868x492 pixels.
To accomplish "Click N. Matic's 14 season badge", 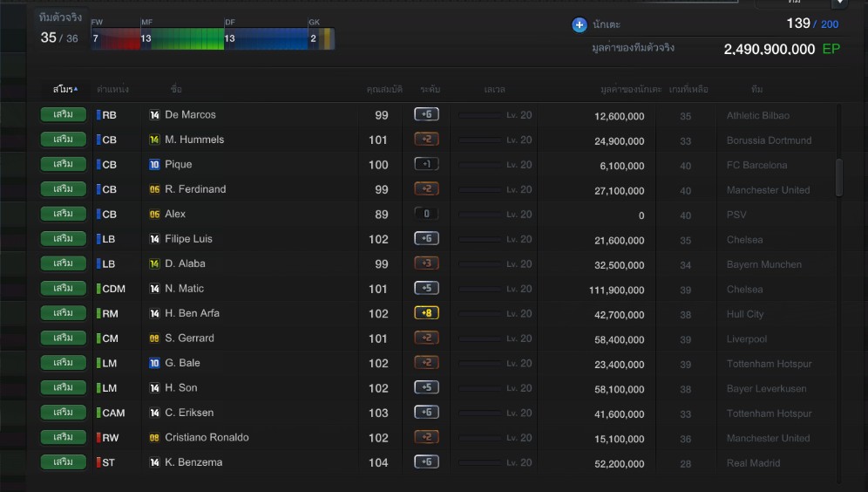I will 154,289.
